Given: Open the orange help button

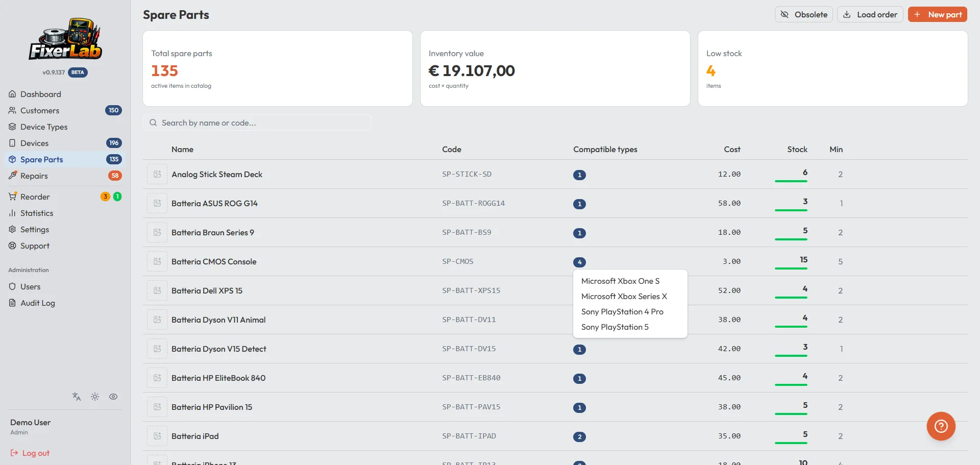Looking at the screenshot, I should 941,426.
